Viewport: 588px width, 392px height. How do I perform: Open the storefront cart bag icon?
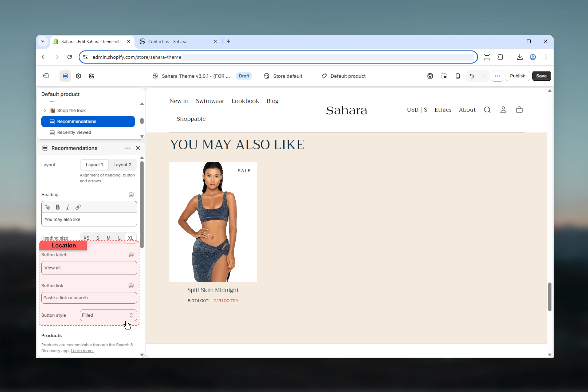coord(519,110)
